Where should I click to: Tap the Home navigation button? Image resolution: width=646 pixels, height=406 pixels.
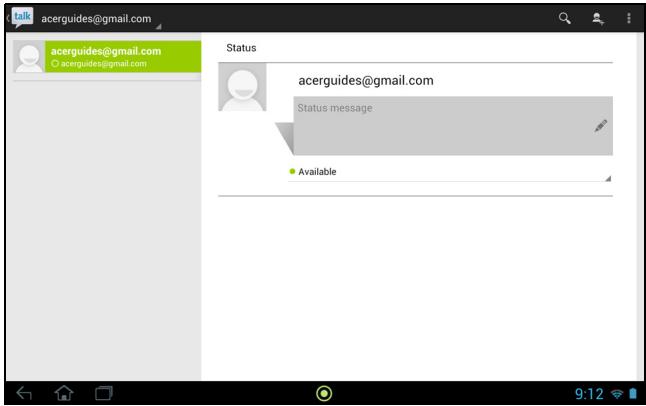click(x=64, y=393)
